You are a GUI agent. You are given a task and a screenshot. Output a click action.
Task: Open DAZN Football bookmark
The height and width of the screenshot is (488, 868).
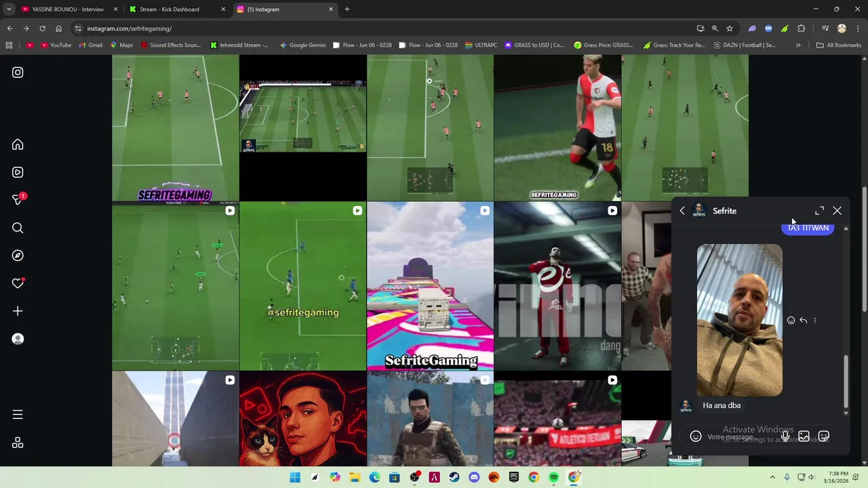point(744,45)
